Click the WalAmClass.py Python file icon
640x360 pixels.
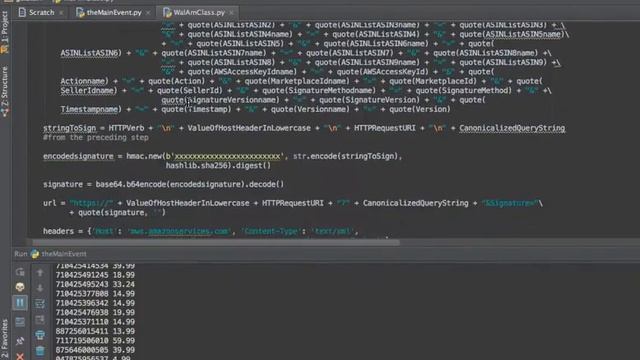pyautogui.click(x=167, y=13)
